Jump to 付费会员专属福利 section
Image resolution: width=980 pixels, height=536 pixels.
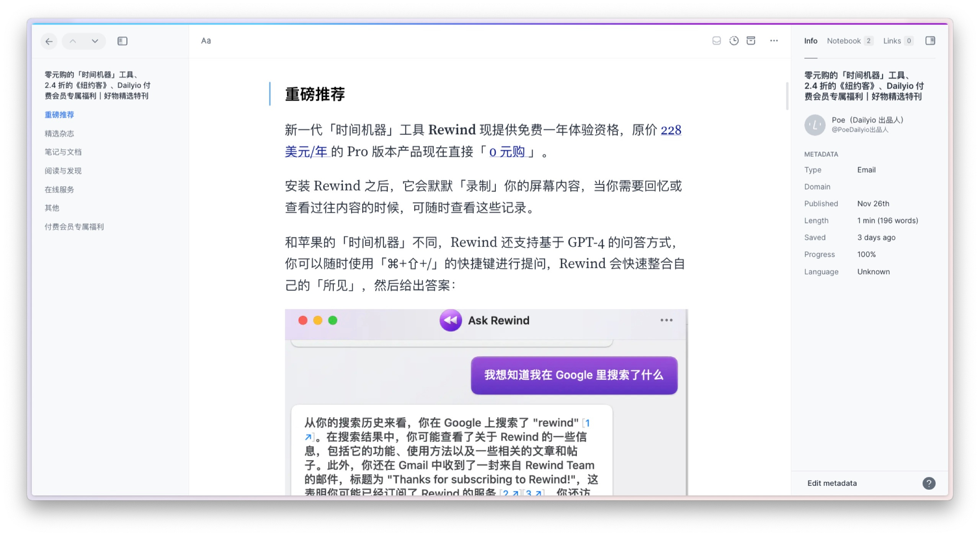pyautogui.click(x=74, y=226)
